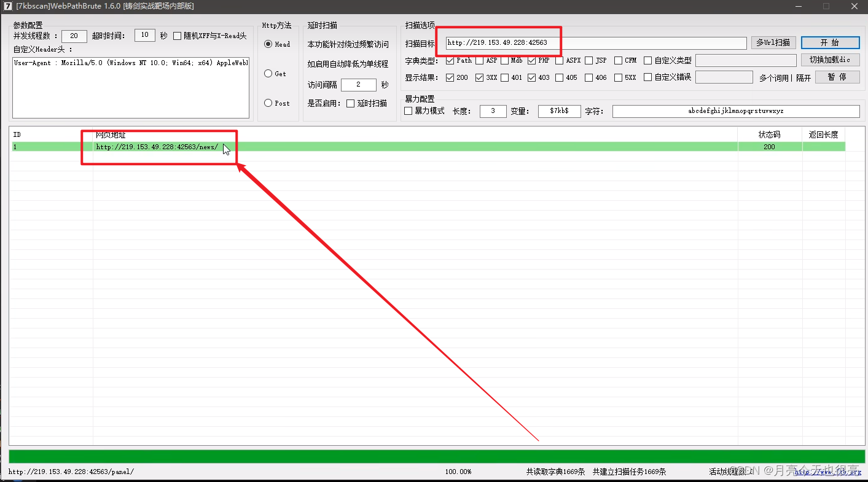Toggle the 随机XFF与X-Read头 checkbox
The width and height of the screenshot is (868, 482).
click(x=178, y=36)
